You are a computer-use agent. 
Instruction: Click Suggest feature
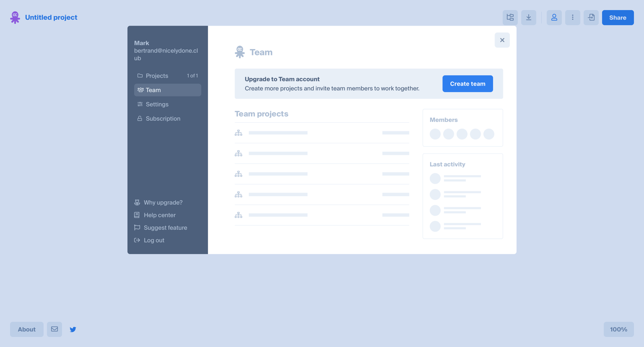161,228
